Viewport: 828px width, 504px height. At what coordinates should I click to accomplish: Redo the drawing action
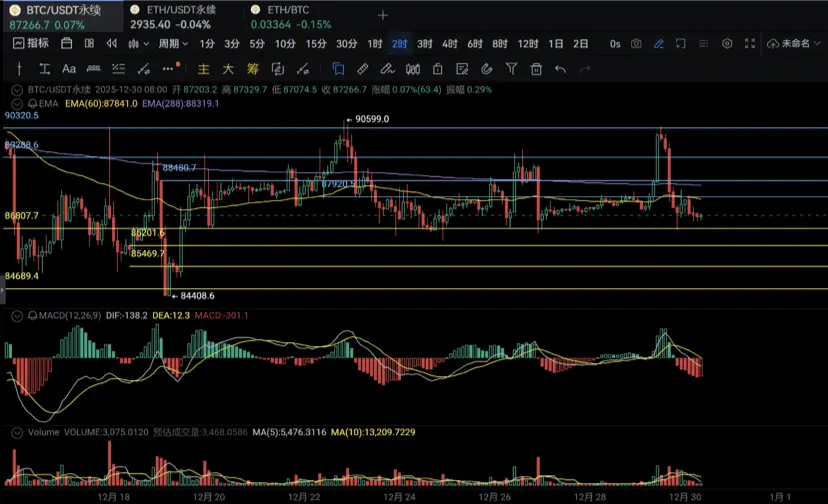(x=585, y=69)
